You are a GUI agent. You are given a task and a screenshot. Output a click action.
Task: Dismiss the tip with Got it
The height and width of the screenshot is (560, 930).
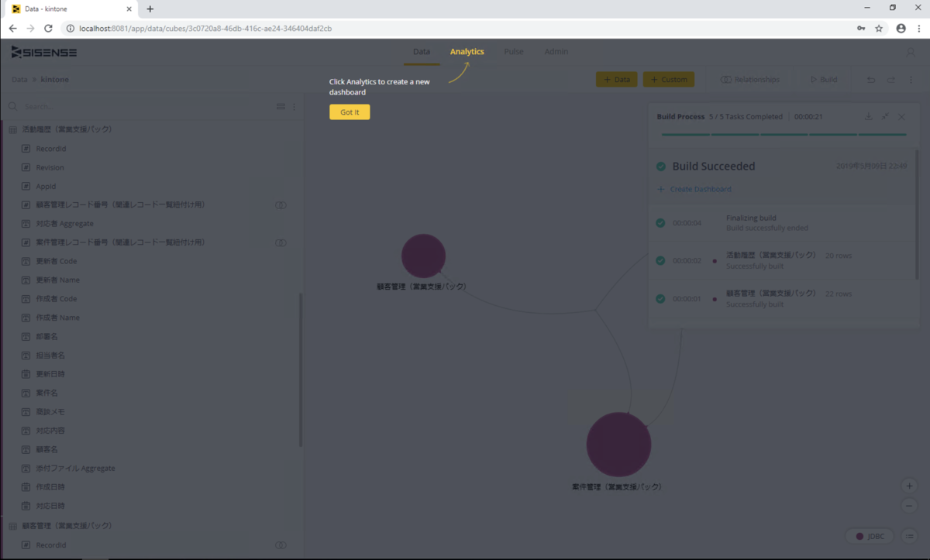tap(350, 112)
